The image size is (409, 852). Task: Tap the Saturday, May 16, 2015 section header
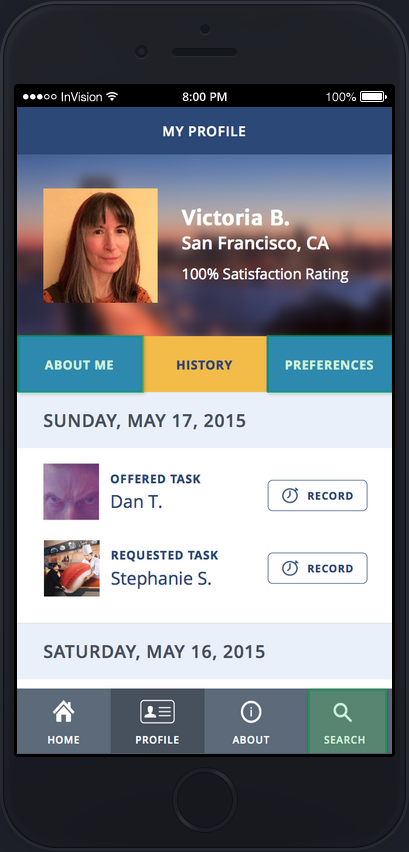pos(205,651)
